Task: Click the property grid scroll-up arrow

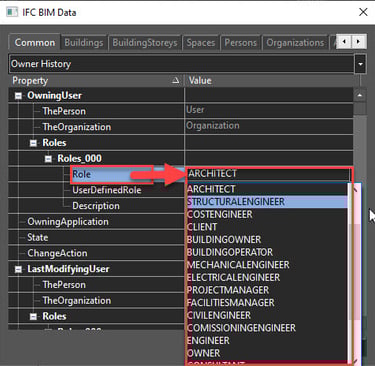Action: (360, 96)
